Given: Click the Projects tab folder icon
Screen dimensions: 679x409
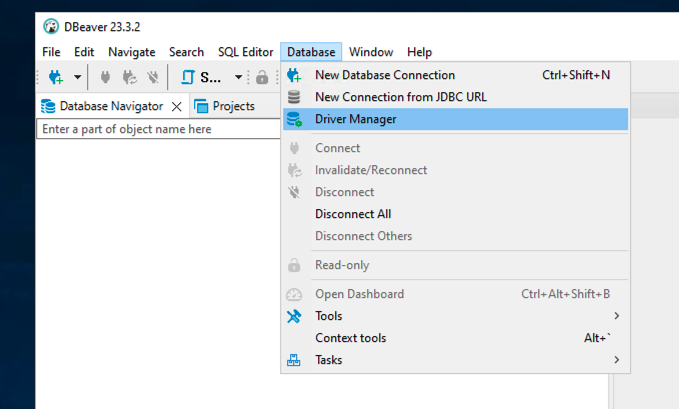Looking at the screenshot, I should pyautogui.click(x=201, y=106).
